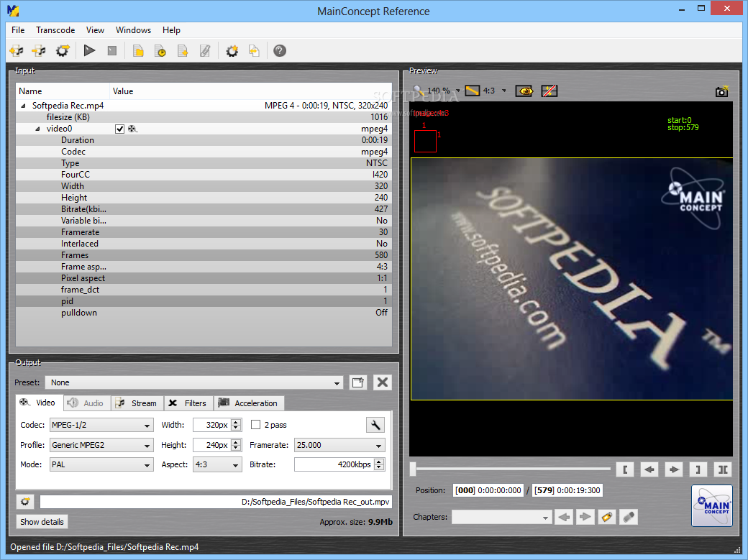Stop transcoding with the Stop button
Image resolution: width=748 pixels, height=560 pixels.
click(x=112, y=50)
